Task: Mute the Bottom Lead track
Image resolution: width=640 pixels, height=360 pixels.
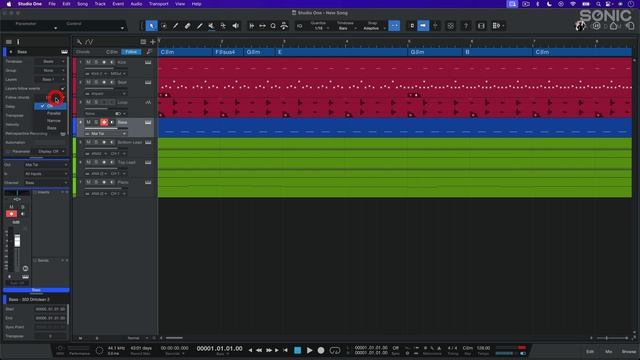Action: click(88, 142)
